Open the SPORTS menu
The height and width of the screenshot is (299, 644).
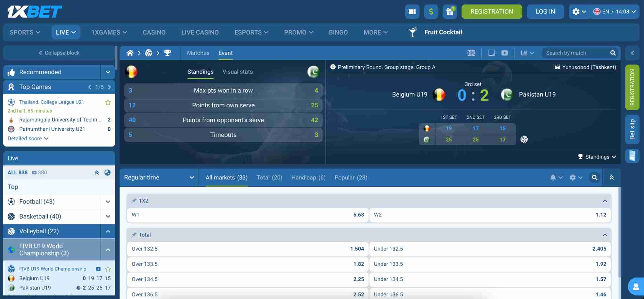pyautogui.click(x=25, y=32)
